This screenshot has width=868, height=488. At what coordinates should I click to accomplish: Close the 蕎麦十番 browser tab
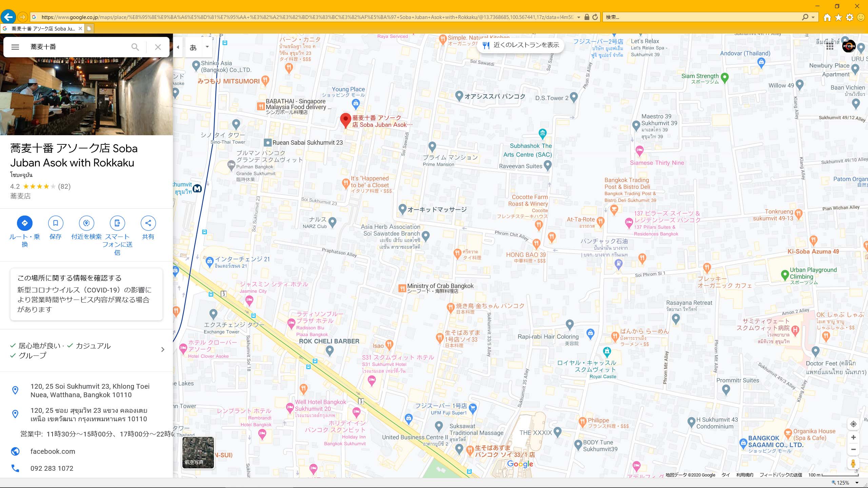click(x=80, y=28)
